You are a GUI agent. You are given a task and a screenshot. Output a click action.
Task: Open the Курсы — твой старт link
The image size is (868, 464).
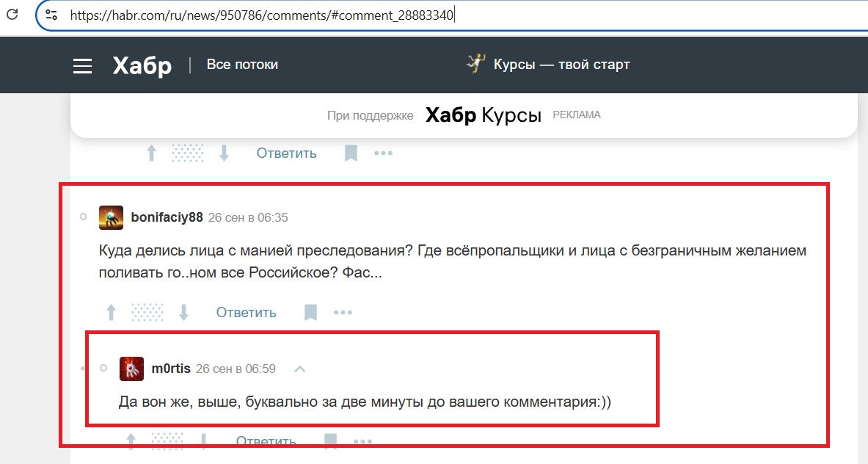tap(561, 65)
